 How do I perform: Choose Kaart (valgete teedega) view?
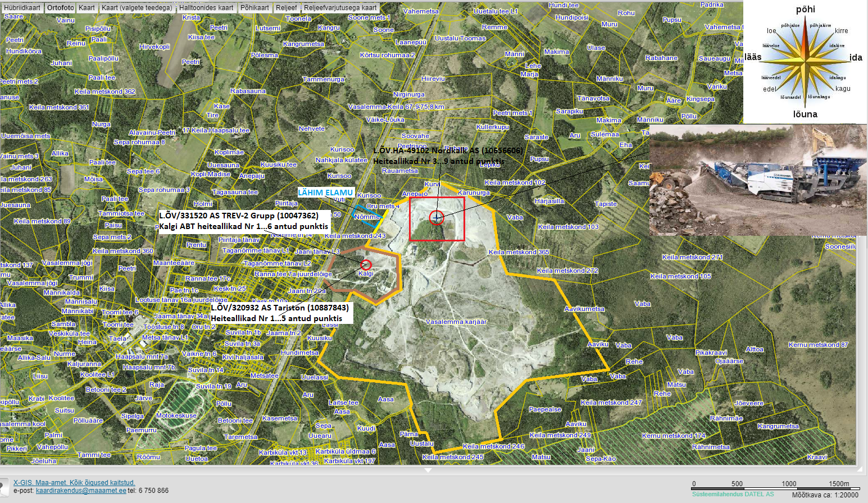click(x=137, y=8)
